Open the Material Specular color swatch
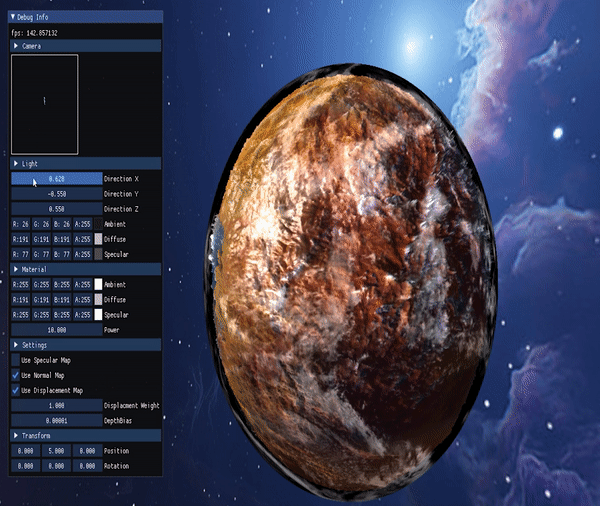Screen dimensions: 600x506 pos(98,315)
